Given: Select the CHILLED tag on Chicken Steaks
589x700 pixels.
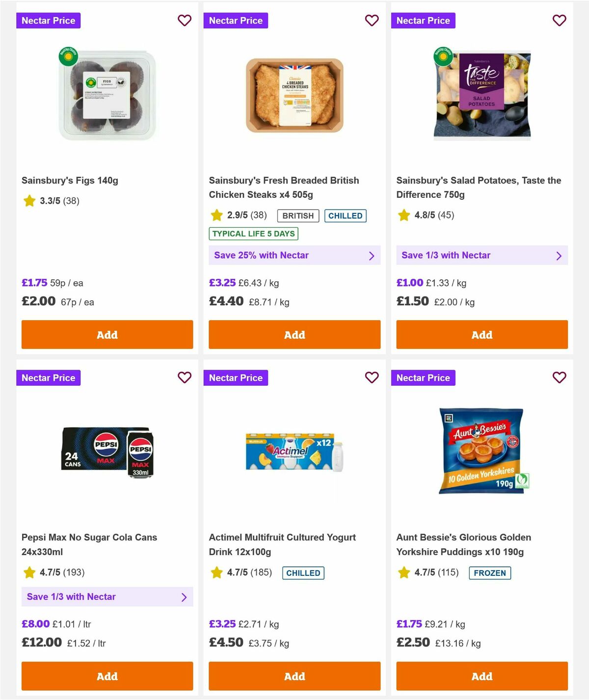Looking at the screenshot, I should tap(346, 215).
